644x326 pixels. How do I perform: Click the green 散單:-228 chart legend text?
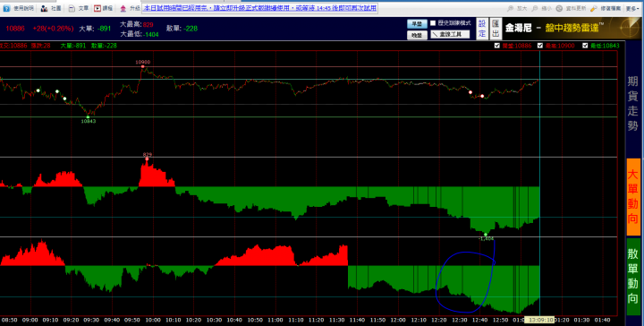click(105, 46)
